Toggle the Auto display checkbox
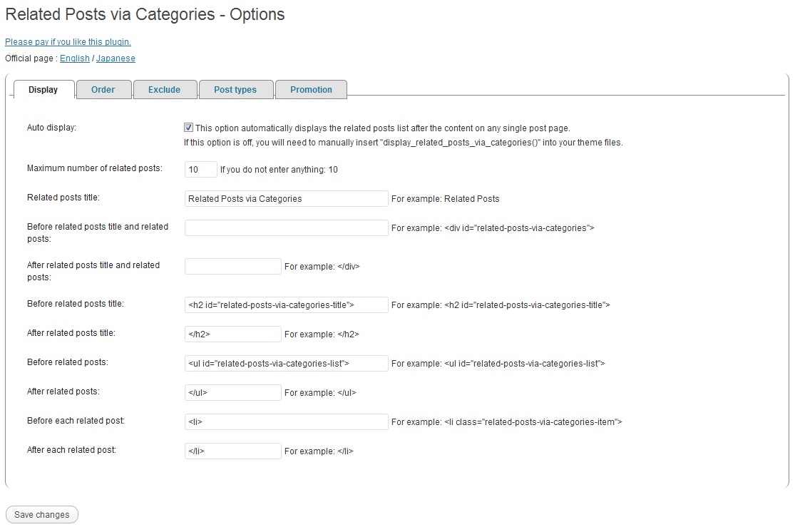The width and height of the screenshot is (795, 532). click(188, 128)
